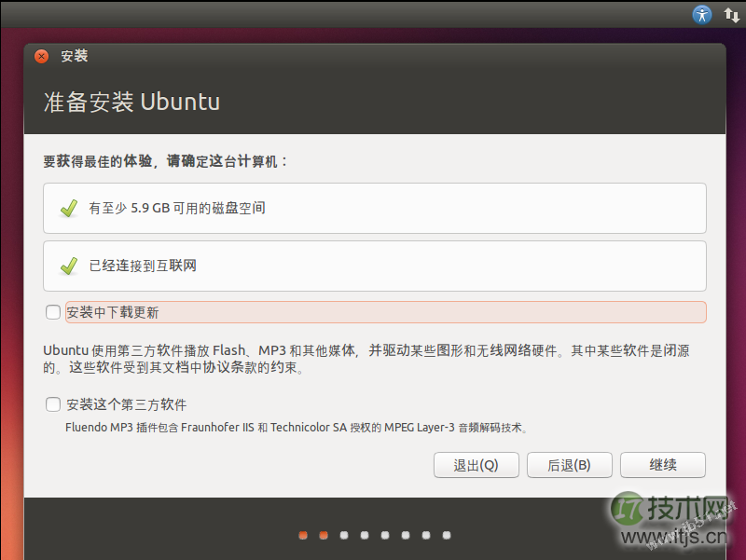Click the green checkmark beside 5.9 GB disk space
The image size is (746, 560).
click(69, 208)
